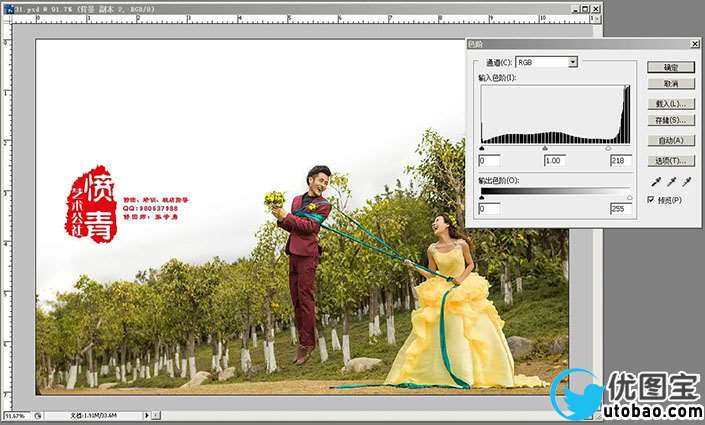The height and width of the screenshot is (425, 705).
Task: Click the horizontal ruler at top of document
Action: [x=301, y=19]
